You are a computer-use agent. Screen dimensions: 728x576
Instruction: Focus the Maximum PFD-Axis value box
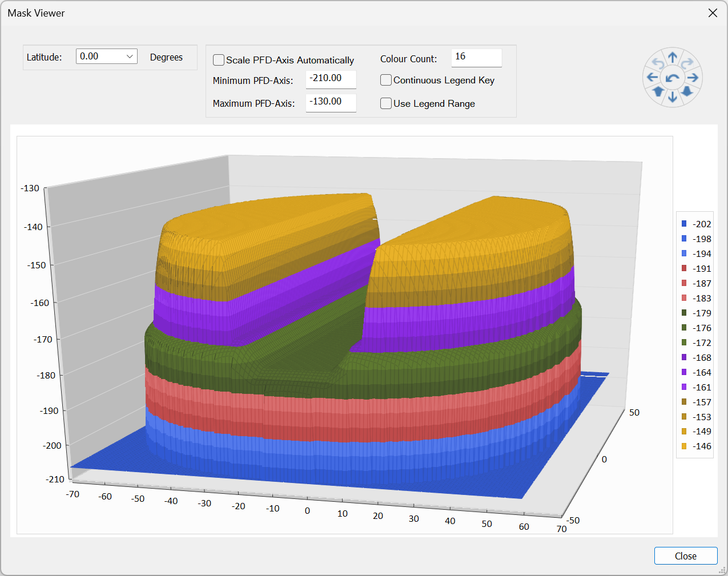[331, 102]
